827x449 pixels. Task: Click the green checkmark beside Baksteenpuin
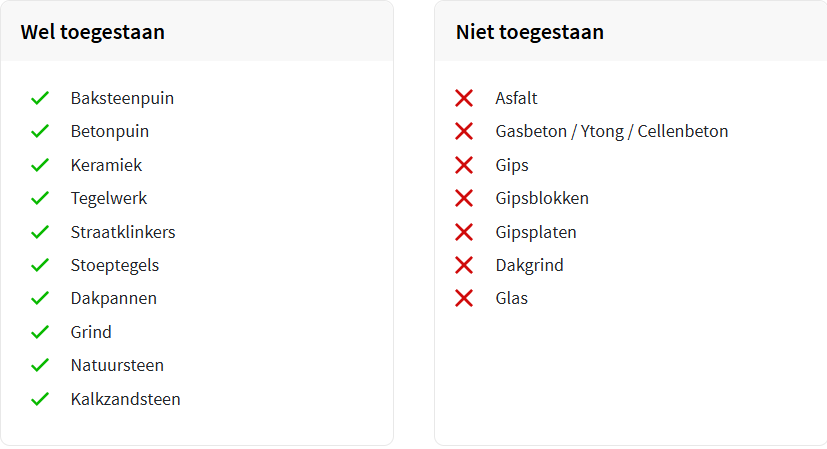point(40,98)
